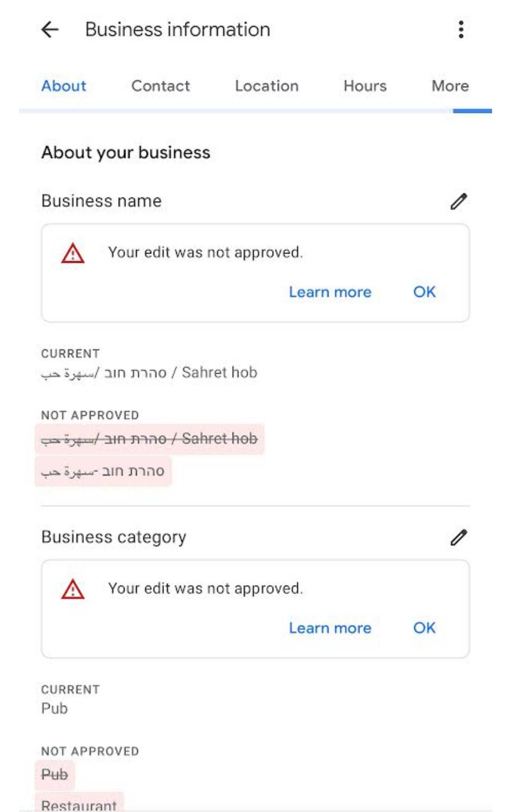Screen dimensions: 511x812
Task: Click Learn more for business name edit
Action: click(x=330, y=292)
